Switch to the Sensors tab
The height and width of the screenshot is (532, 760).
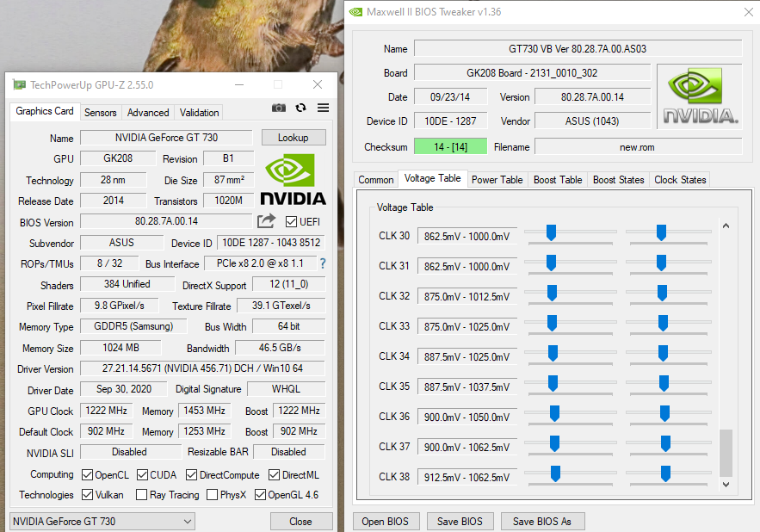101,113
